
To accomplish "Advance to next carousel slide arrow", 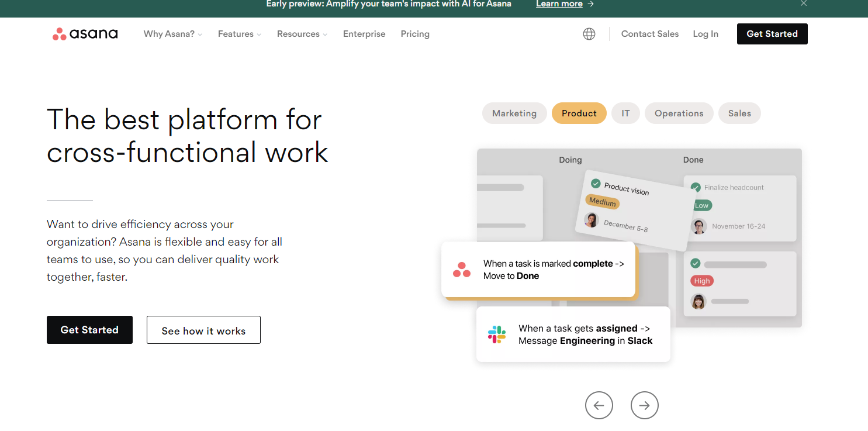I will point(644,405).
